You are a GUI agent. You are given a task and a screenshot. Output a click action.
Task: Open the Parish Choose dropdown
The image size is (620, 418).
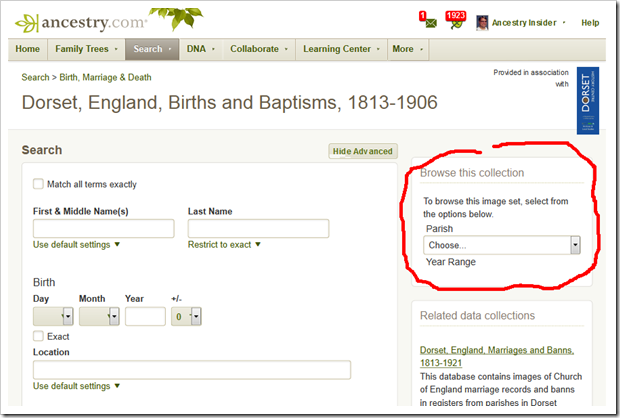pos(502,244)
